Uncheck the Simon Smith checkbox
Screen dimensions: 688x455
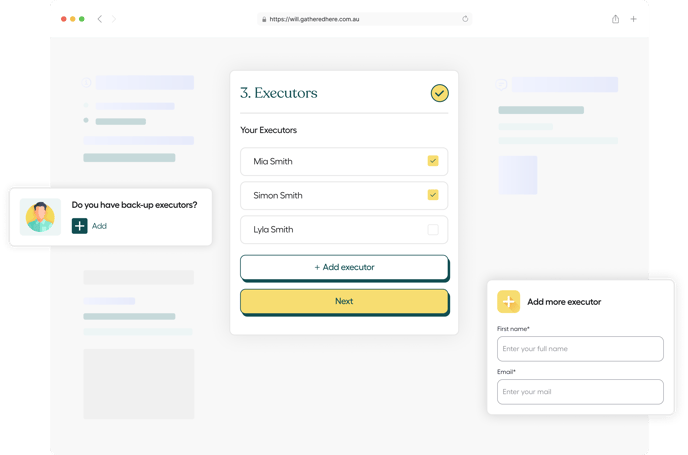pos(433,195)
